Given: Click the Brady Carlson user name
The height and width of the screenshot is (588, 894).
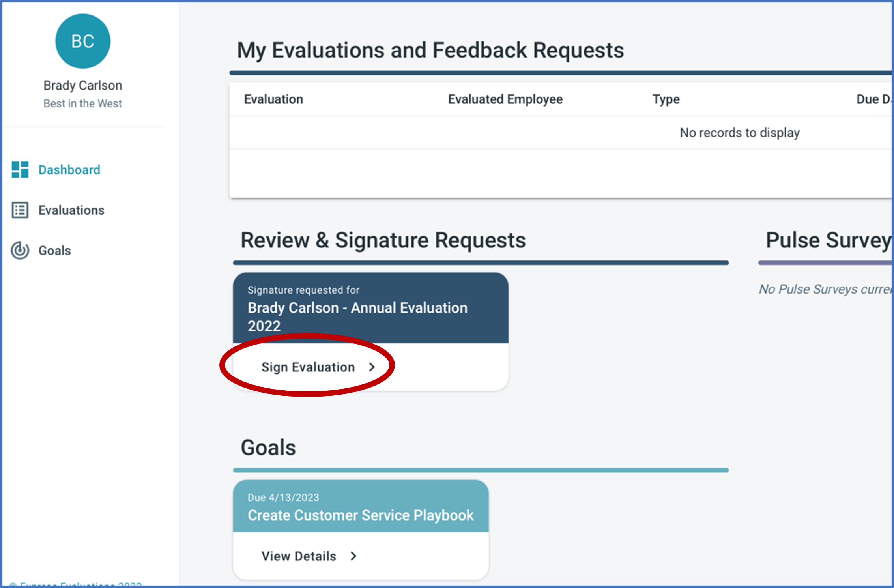Looking at the screenshot, I should [83, 85].
